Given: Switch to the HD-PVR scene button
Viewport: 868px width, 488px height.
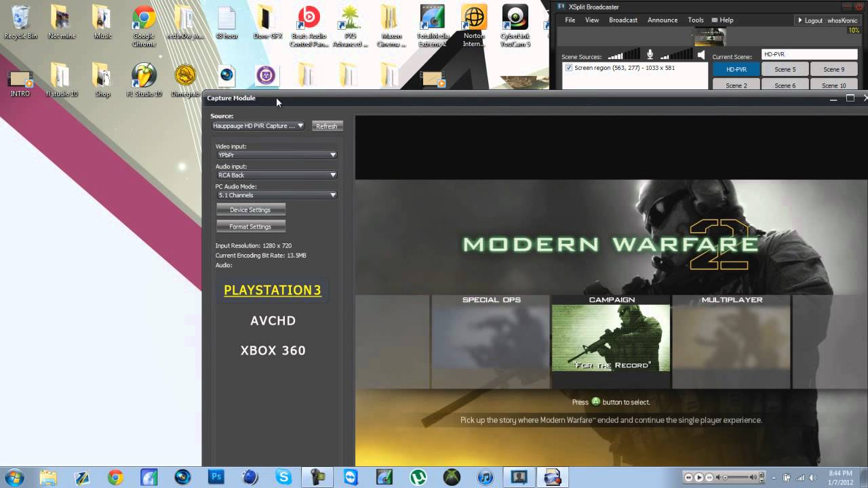Looking at the screenshot, I should tap(736, 69).
